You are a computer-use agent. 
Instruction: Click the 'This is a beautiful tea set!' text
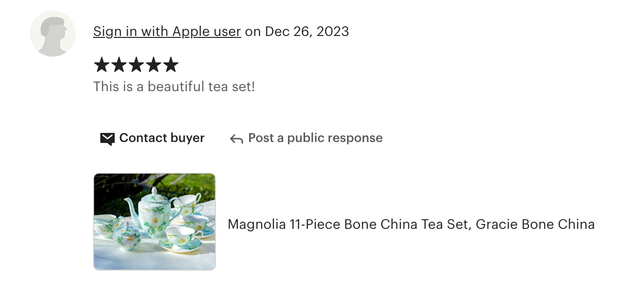174,87
